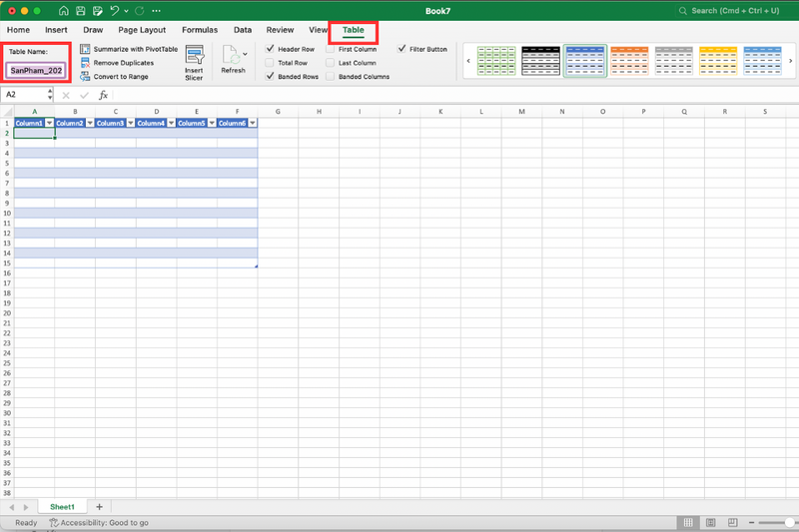The width and height of the screenshot is (799, 532).
Task: Click the Name Box stepper arrows
Action: [x=50, y=95]
